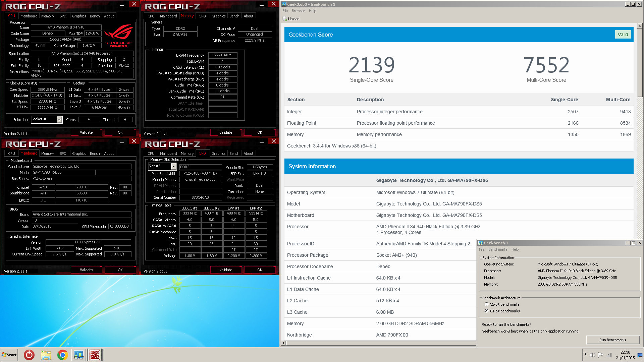Click the Geekbench 3 dialog title icon
This screenshot has width=644, height=362.
[481, 243]
